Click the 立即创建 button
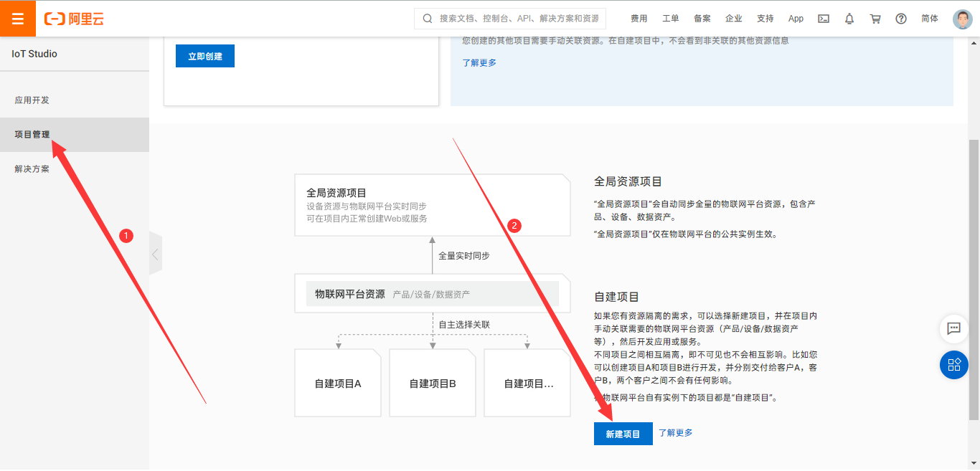This screenshot has height=471, width=980. pos(205,56)
